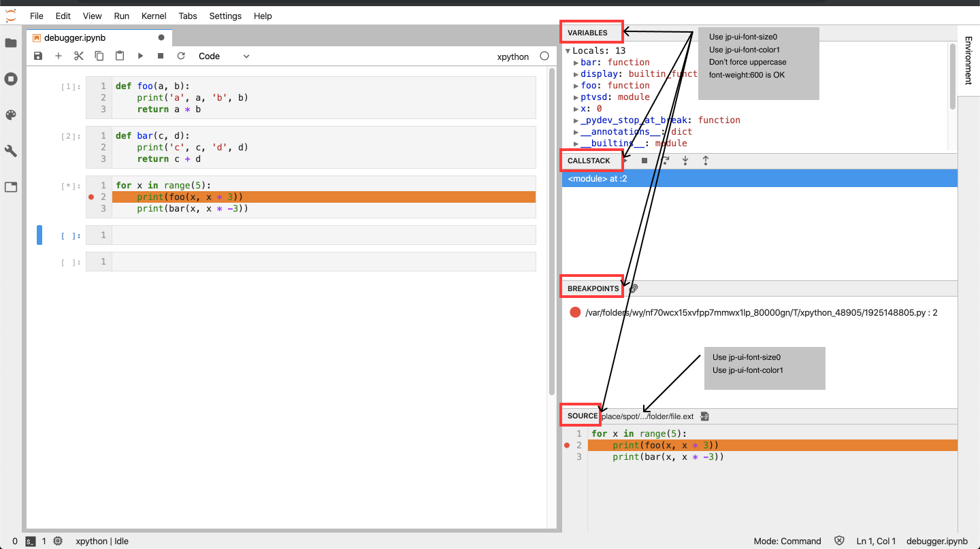Toggle the red breakpoint on line 2

pos(91,197)
